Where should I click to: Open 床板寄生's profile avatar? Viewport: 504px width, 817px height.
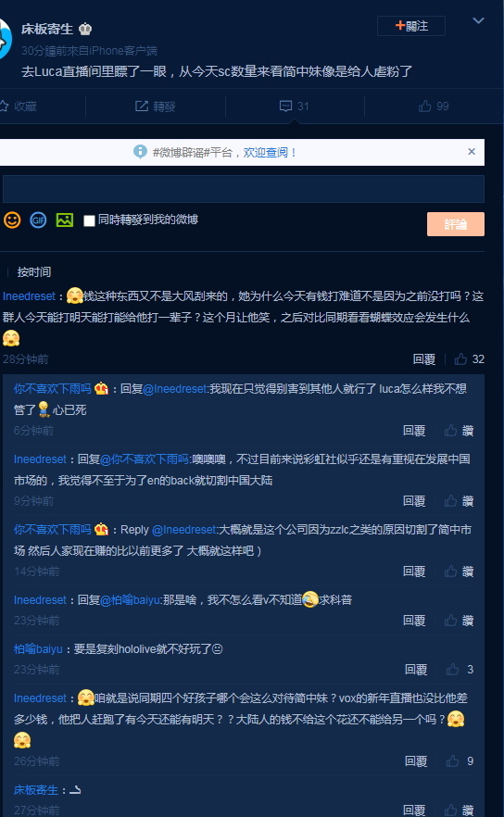[6, 39]
